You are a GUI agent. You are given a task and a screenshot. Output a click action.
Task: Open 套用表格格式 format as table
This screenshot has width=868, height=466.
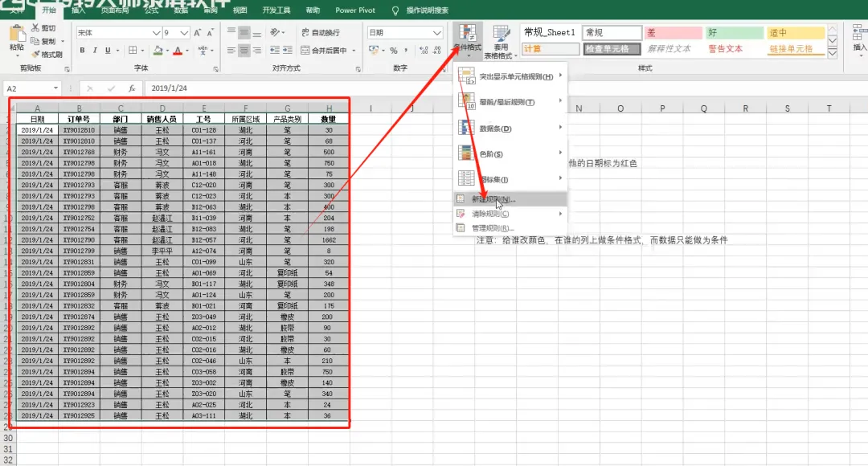coord(501,42)
